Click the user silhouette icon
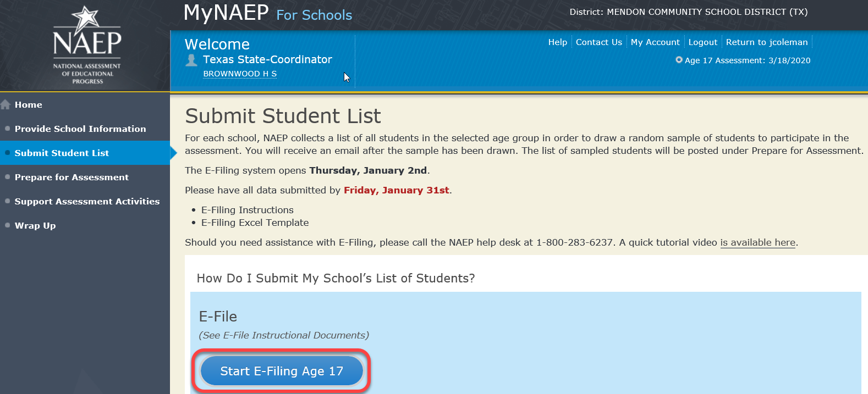The image size is (868, 394). pyautogui.click(x=191, y=60)
